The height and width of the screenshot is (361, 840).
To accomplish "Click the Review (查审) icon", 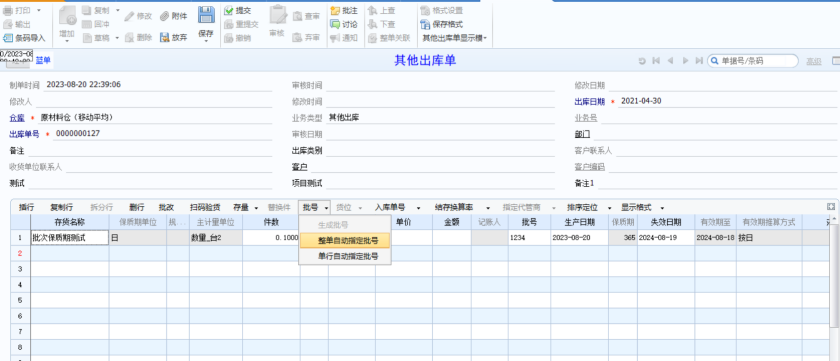I will (298, 17).
